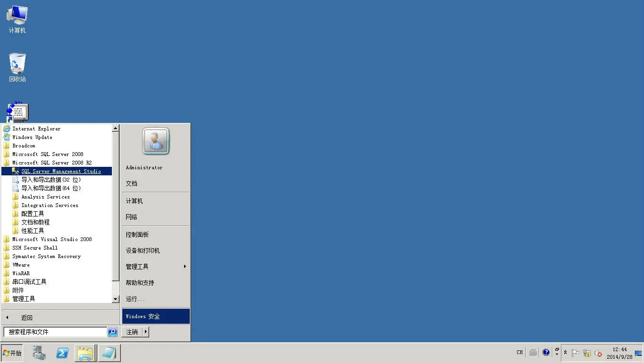Click the keyboard icon on language bar
Image resolution: width=644 pixels, height=363 pixels.
tap(533, 353)
